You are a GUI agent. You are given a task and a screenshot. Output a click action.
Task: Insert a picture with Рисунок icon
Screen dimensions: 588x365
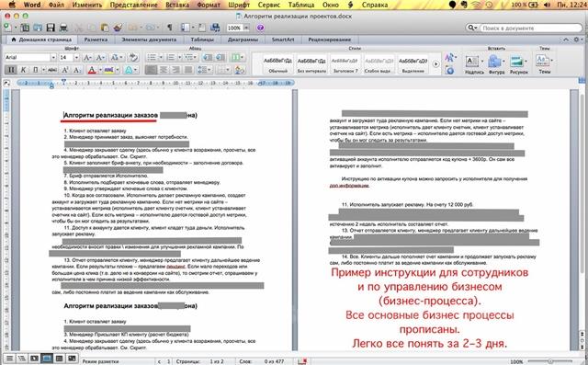518,63
